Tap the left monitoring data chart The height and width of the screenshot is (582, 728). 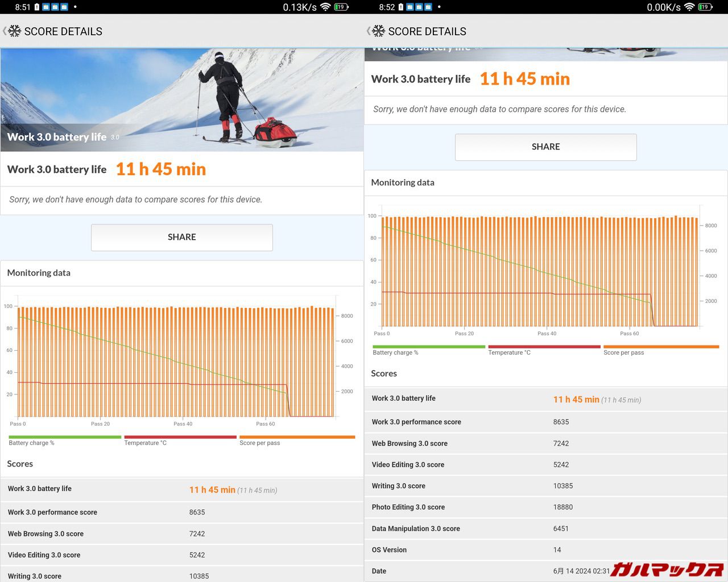coord(176,364)
